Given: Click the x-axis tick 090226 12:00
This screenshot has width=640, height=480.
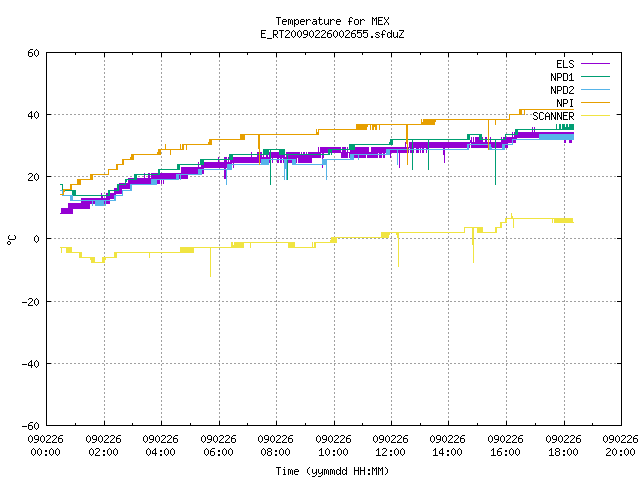Looking at the screenshot, I should pyautogui.click(x=391, y=446).
